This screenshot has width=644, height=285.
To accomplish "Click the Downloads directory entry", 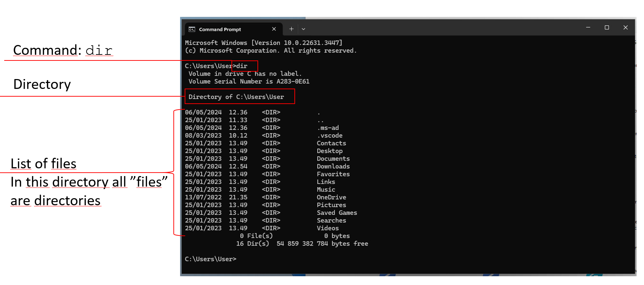I will (x=333, y=167).
